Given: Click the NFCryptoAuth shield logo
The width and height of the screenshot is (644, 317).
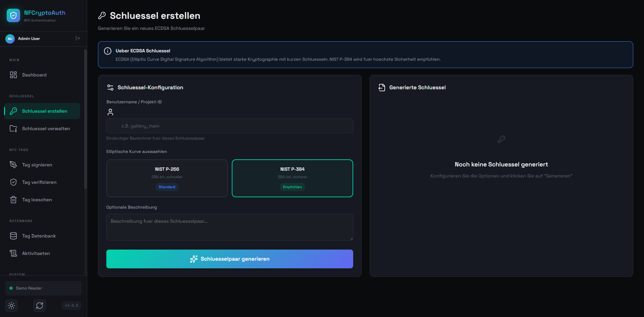Looking at the screenshot, I should point(13,15).
